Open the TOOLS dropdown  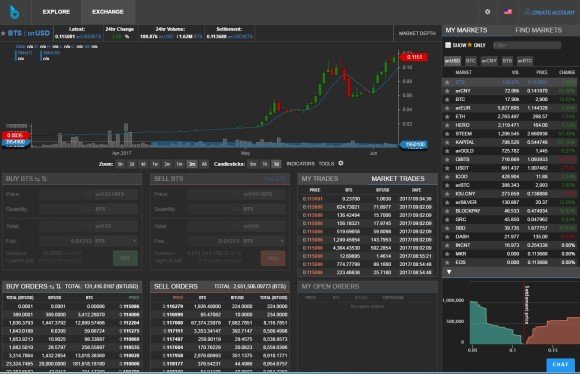click(326, 164)
